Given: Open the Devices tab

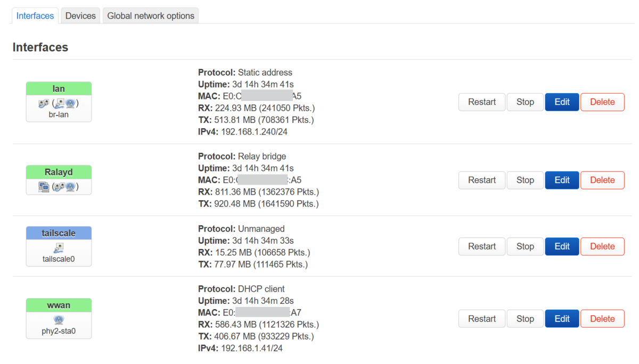Looking at the screenshot, I should click(x=80, y=15).
